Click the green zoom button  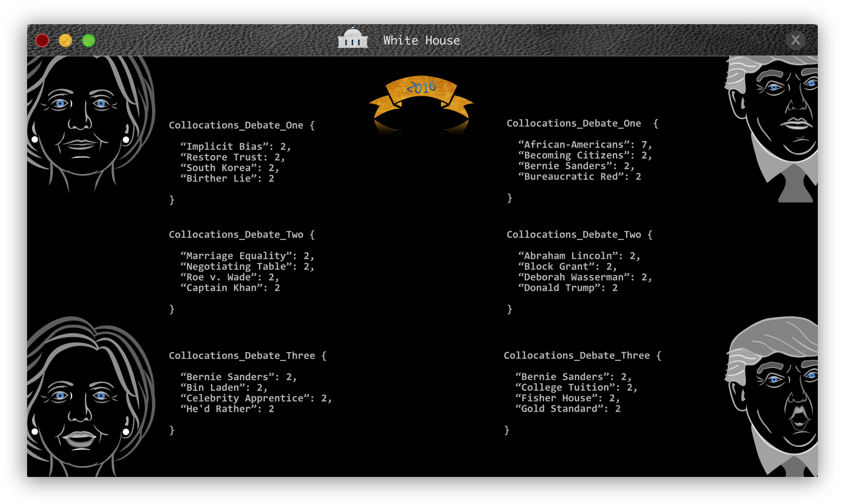click(89, 41)
